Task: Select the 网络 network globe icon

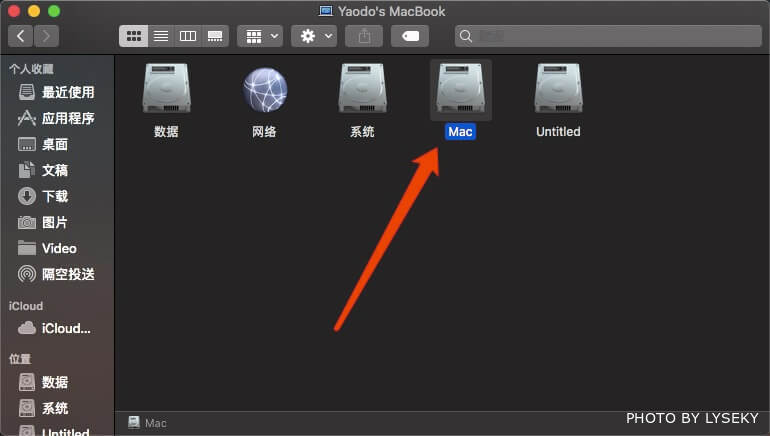Action: click(265, 90)
